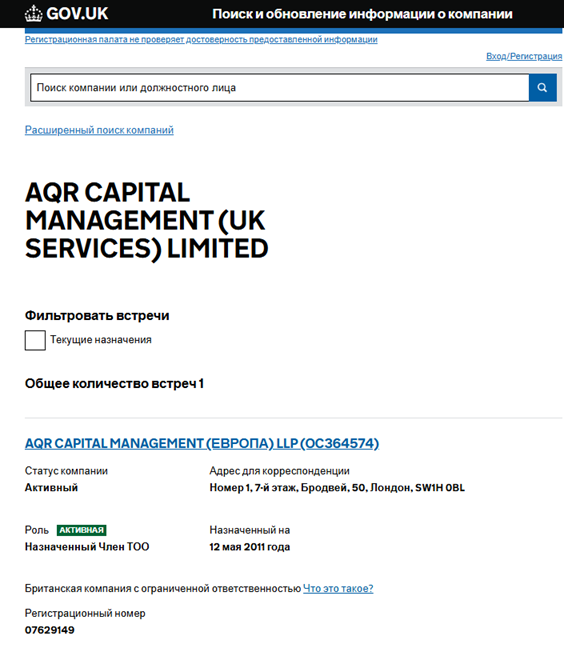Click the green АКТИВНАЯ role badge
Viewport: 564px width, 648px height.
82,530
